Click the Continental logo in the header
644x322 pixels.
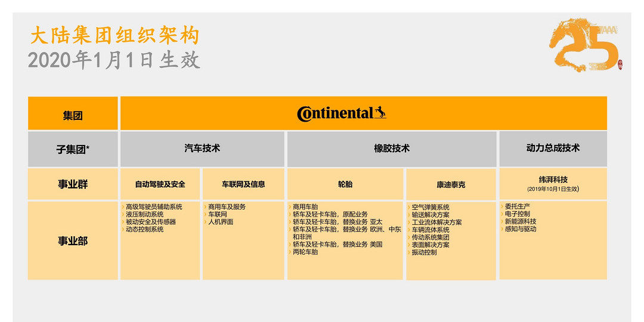341,113
